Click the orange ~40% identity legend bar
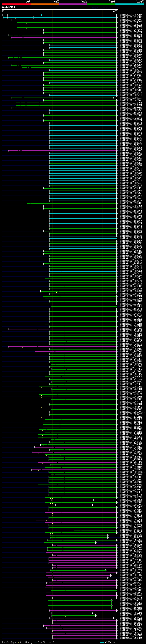This screenshot has width=146, height=644. click(x=45, y=4)
